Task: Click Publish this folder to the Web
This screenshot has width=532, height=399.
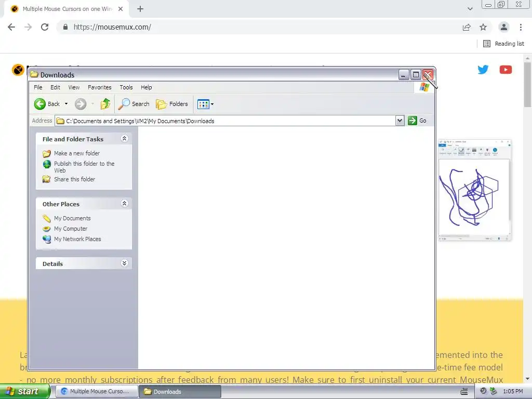Action: [84, 167]
